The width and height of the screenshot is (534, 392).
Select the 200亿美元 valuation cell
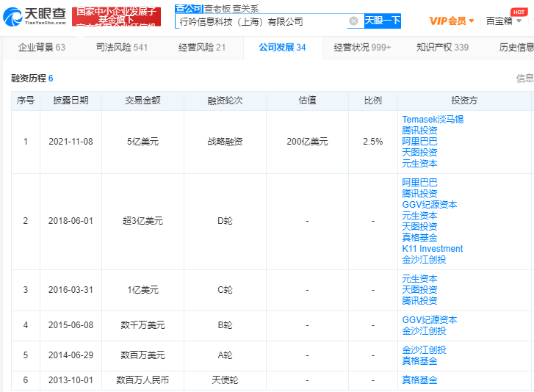tap(307, 142)
